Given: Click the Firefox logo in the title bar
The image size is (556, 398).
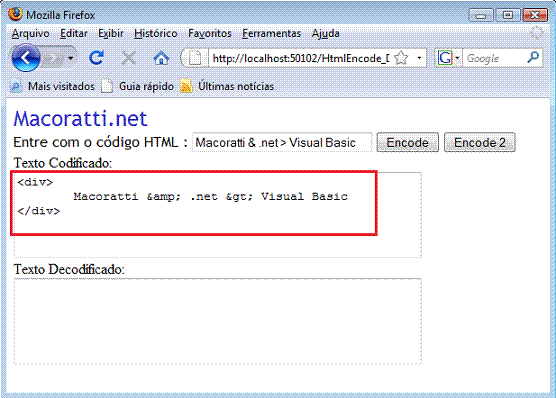Looking at the screenshot, I should click(15, 14).
